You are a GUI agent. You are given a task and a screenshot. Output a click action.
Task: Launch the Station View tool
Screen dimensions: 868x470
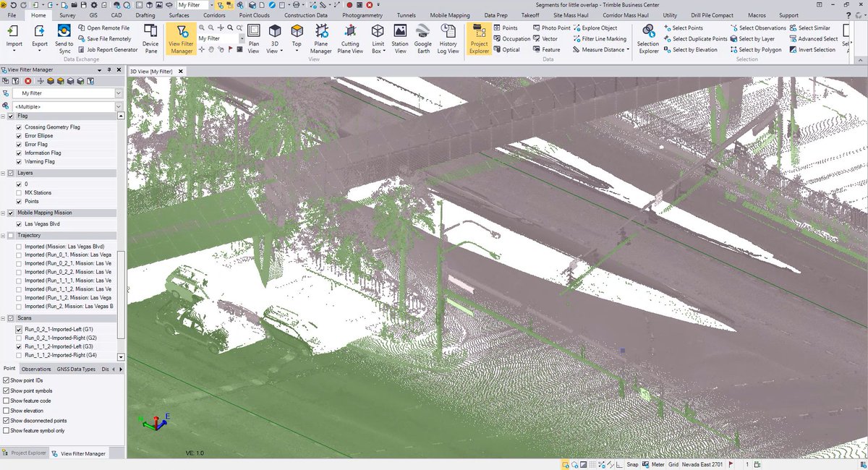(400, 38)
